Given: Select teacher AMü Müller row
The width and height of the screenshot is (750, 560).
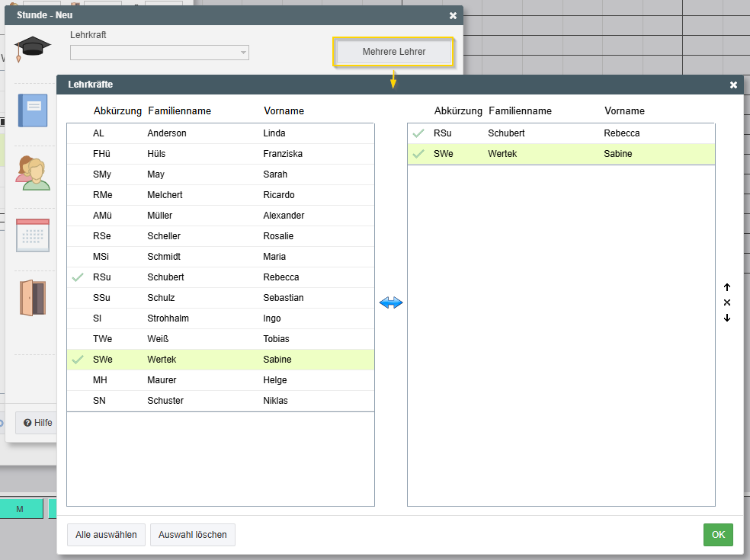Looking at the screenshot, I should click(220, 216).
